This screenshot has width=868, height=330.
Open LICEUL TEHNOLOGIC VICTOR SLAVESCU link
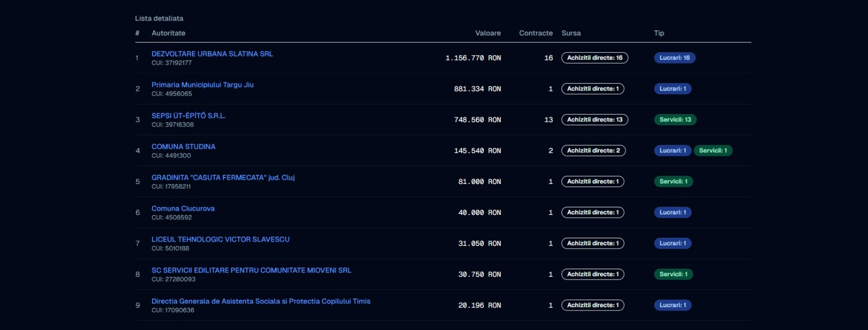pos(220,239)
